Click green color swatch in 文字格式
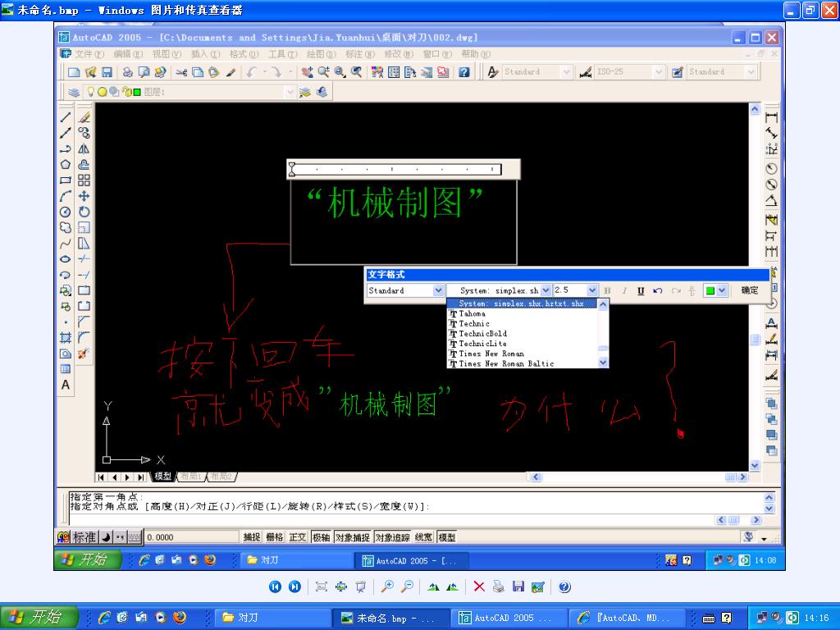840x630 pixels. pos(710,290)
